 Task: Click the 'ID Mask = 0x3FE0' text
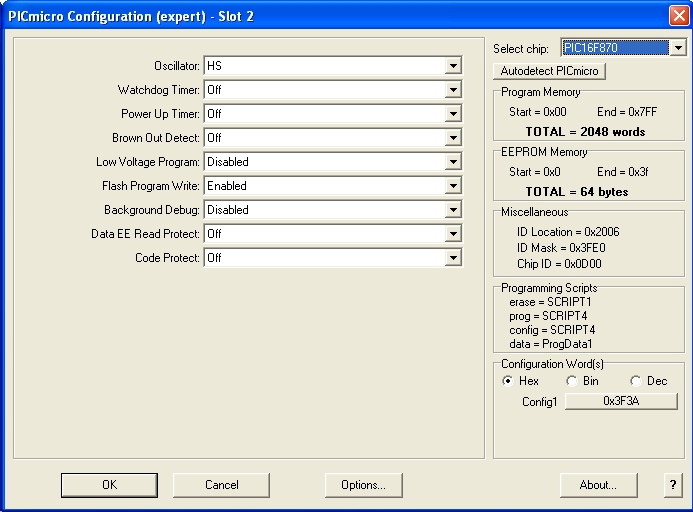(x=561, y=248)
